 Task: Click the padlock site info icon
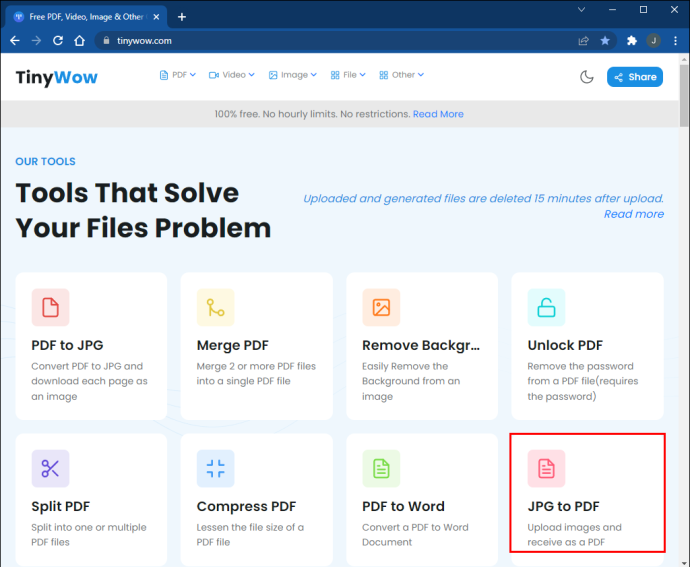tap(106, 40)
